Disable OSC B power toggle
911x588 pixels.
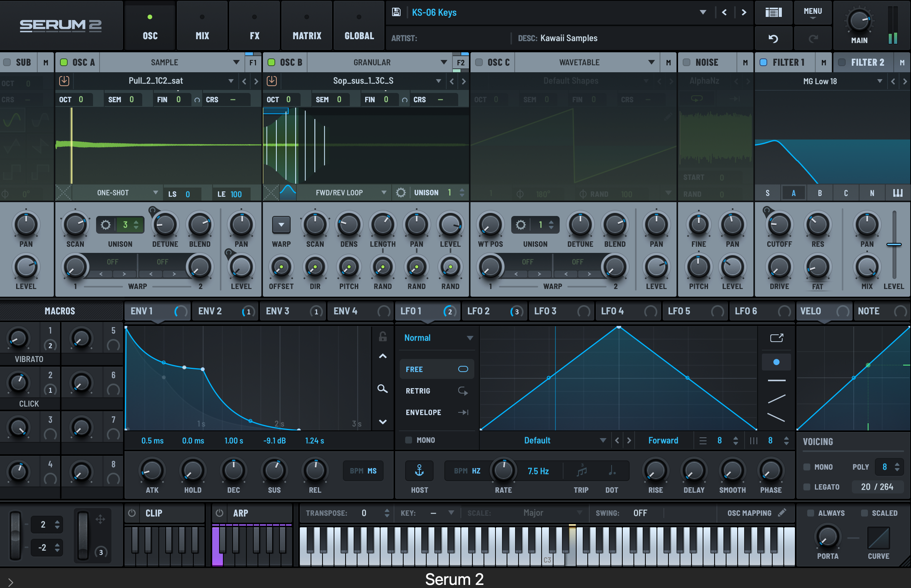271,62
